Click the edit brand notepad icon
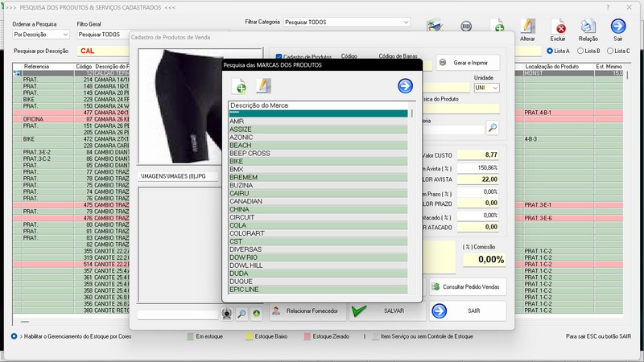 tap(262, 86)
